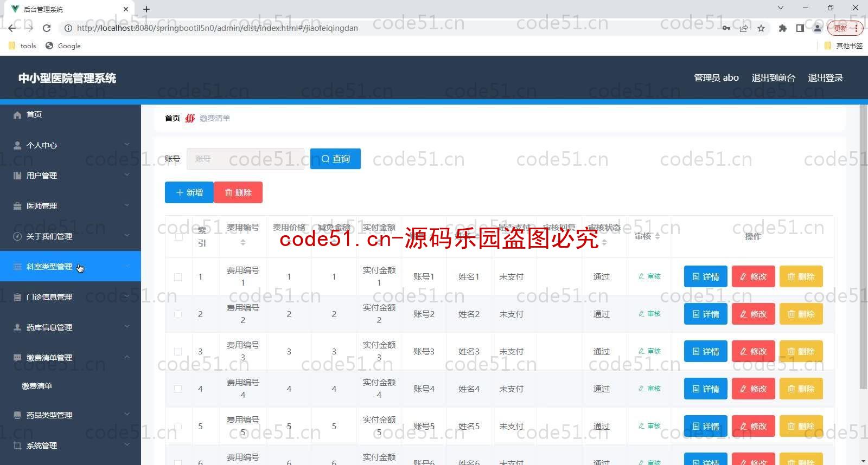Open the 缴费清单 submenu item
This screenshot has height=465, width=868.
pos(71,386)
